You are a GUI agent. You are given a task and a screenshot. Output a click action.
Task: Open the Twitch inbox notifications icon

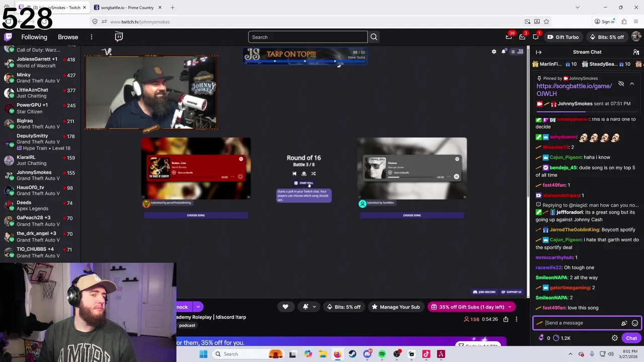(x=522, y=37)
